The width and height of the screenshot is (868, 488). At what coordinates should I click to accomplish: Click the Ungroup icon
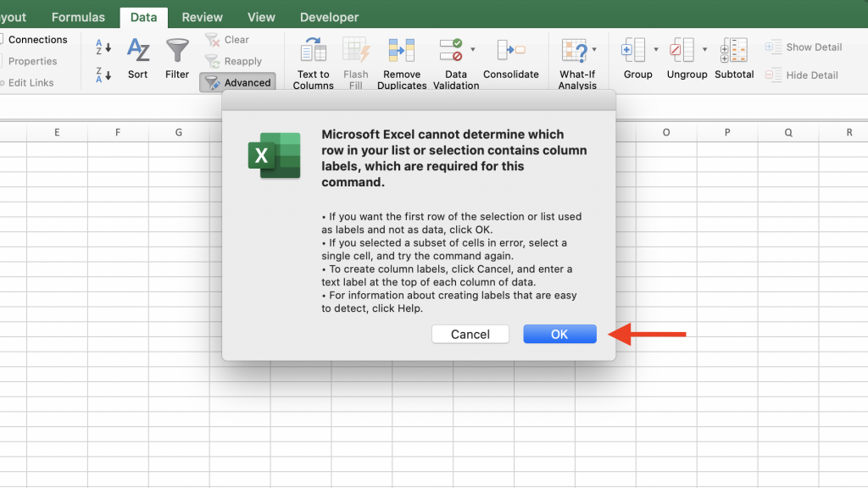tap(682, 50)
